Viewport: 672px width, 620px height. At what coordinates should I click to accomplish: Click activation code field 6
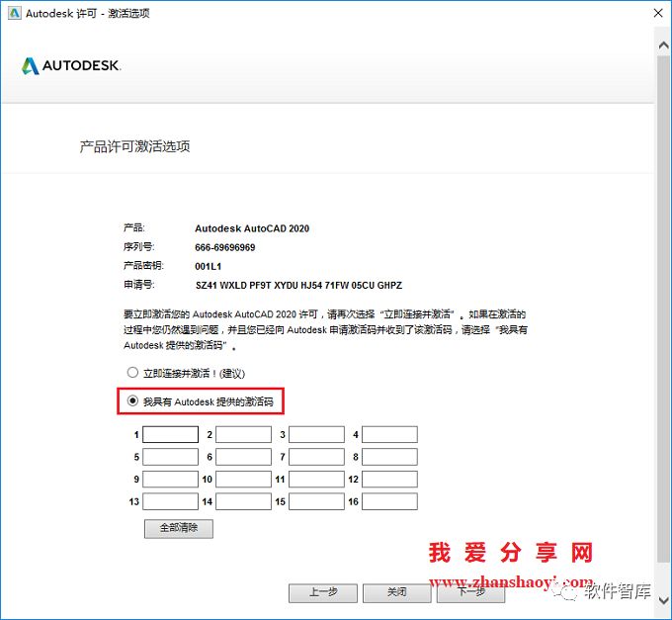(x=243, y=457)
